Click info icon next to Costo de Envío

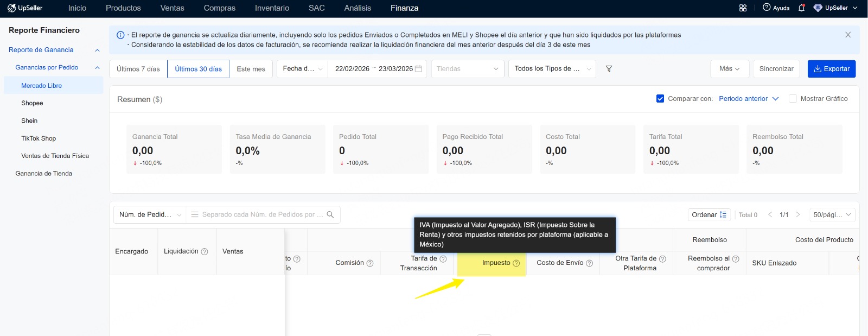[x=589, y=263]
